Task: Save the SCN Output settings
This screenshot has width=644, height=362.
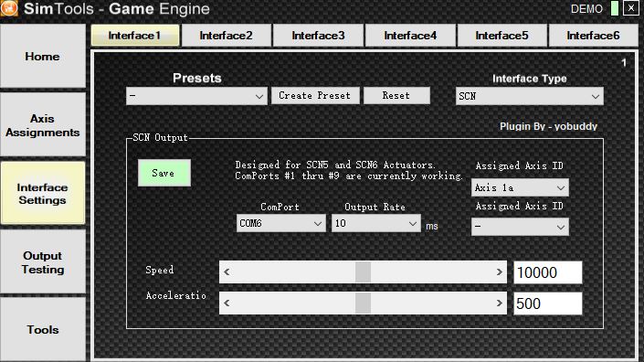Action: 164,173
